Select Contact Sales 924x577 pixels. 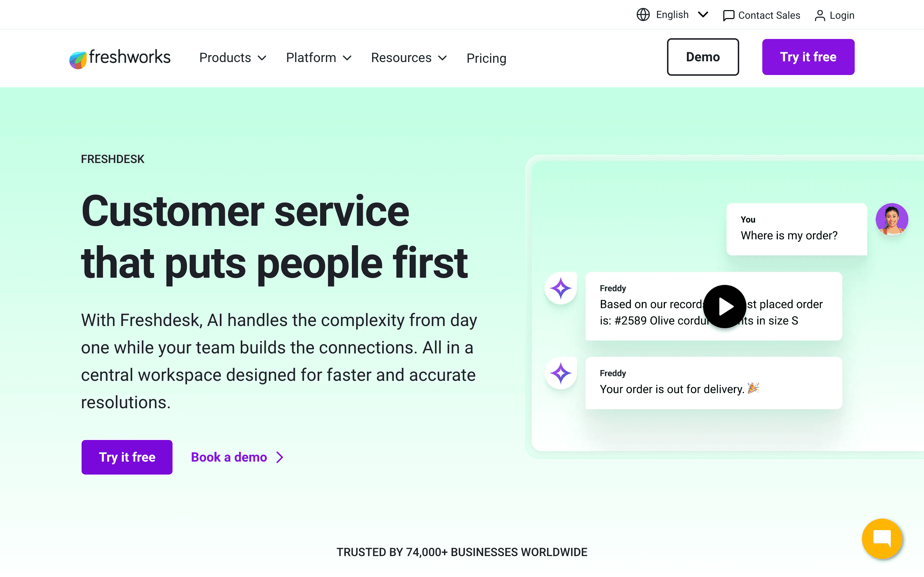point(769,15)
